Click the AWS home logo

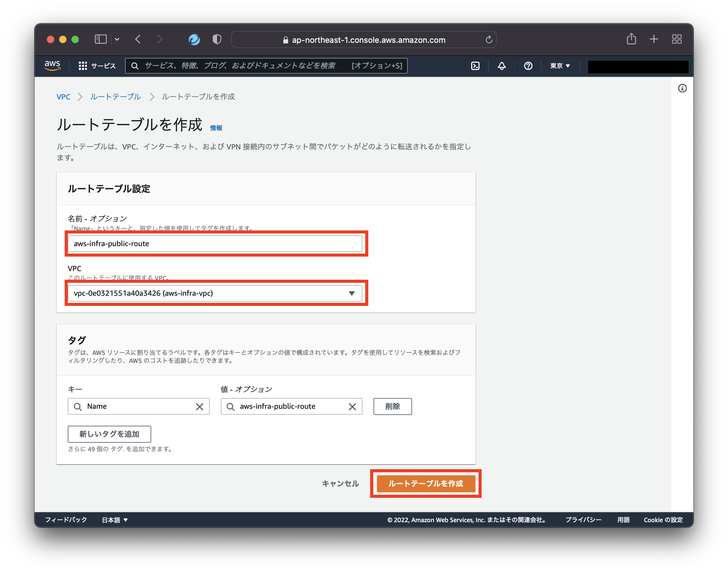click(x=53, y=65)
